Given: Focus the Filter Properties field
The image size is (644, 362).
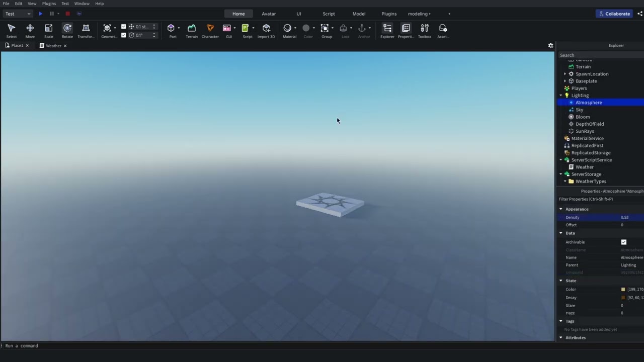Looking at the screenshot, I should coord(600,199).
